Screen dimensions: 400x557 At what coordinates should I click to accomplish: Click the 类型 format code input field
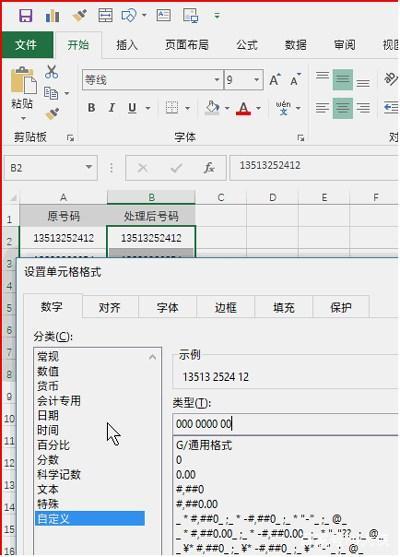coord(285,424)
